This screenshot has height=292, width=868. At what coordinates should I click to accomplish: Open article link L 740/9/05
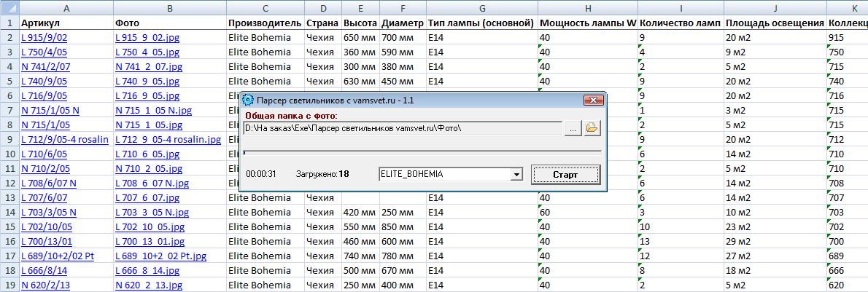[x=44, y=82]
